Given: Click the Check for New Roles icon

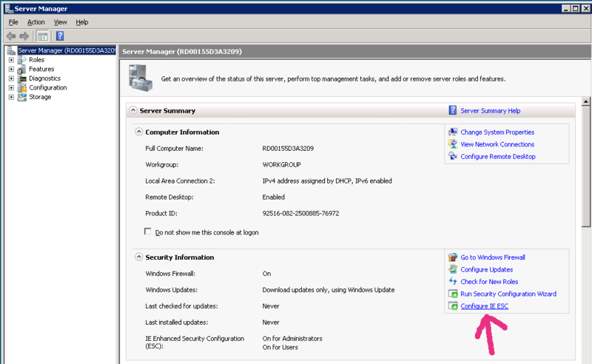Looking at the screenshot, I should tap(453, 281).
